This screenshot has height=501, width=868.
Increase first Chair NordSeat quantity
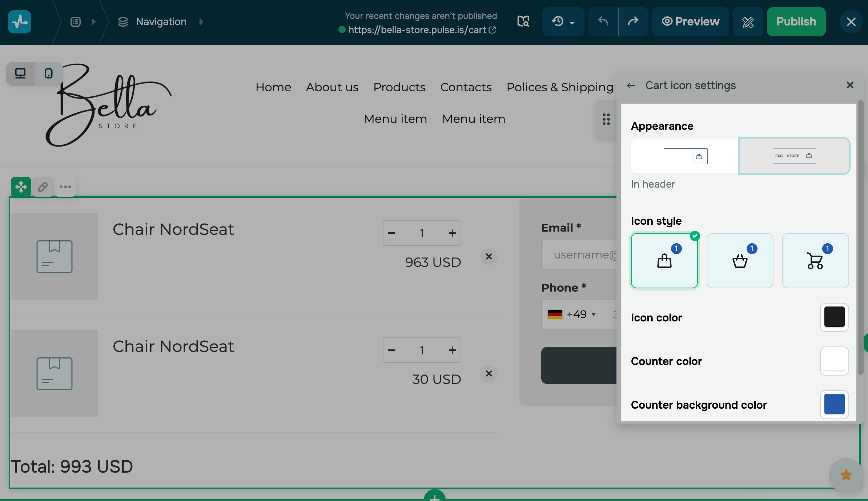452,233
